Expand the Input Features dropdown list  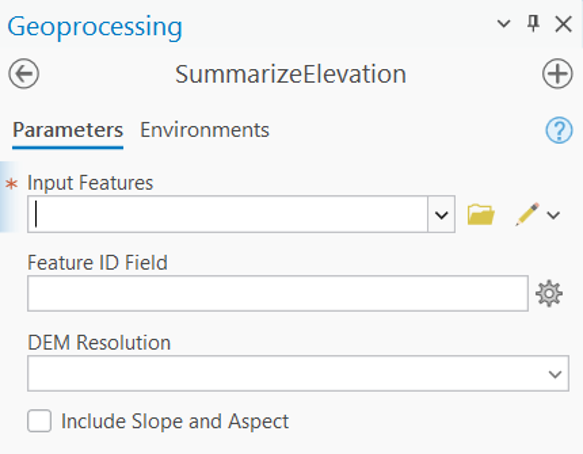pyautogui.click(x=441, y=215)
